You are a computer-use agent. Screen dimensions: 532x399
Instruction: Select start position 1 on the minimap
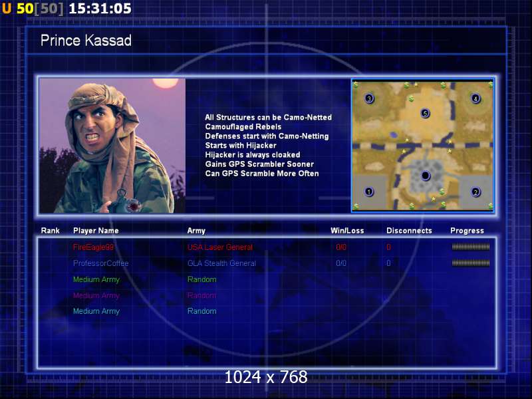point(369,192)
